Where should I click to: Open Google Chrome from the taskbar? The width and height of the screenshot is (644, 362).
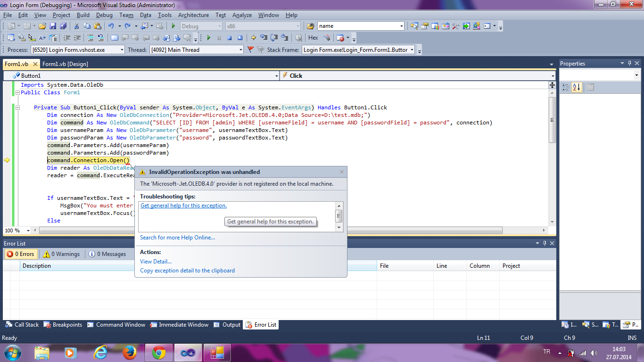(x=158, y=352)
